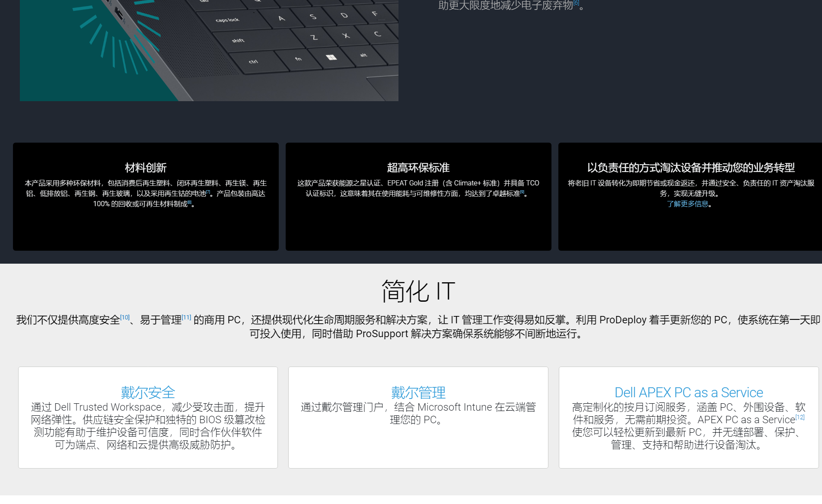The image size is (822, 504).
Task: Open the 戴尔管理 heading link
Action: [418, 392]
